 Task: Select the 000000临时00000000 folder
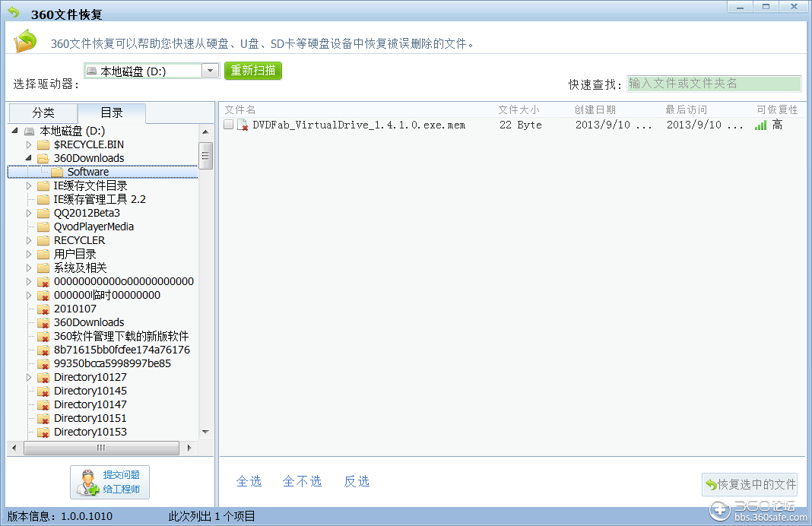[x=107, y=295]
